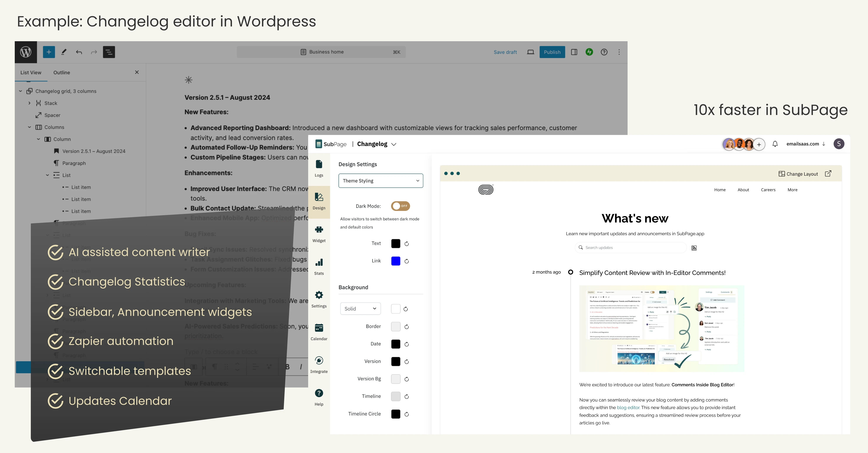Open Settings in SubPage sidebar
The width and height of the screenshot is (868, 453).
[319, 299]
